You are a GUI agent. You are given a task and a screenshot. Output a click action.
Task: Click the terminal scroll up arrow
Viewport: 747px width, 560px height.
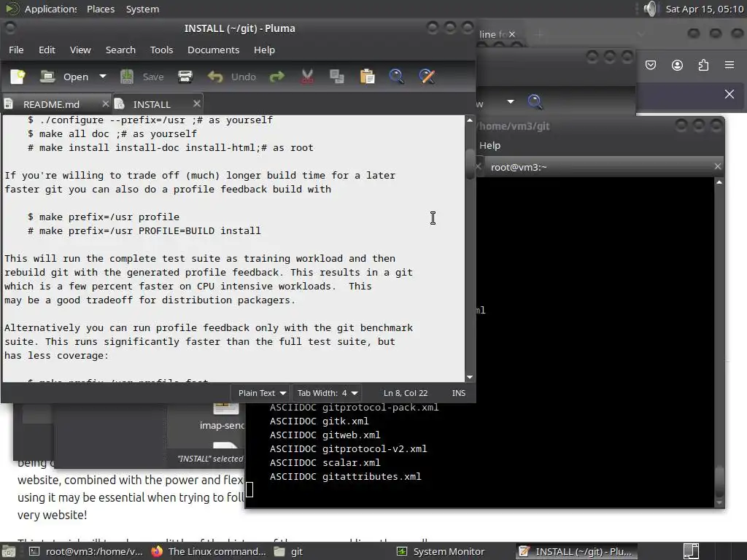719,182
